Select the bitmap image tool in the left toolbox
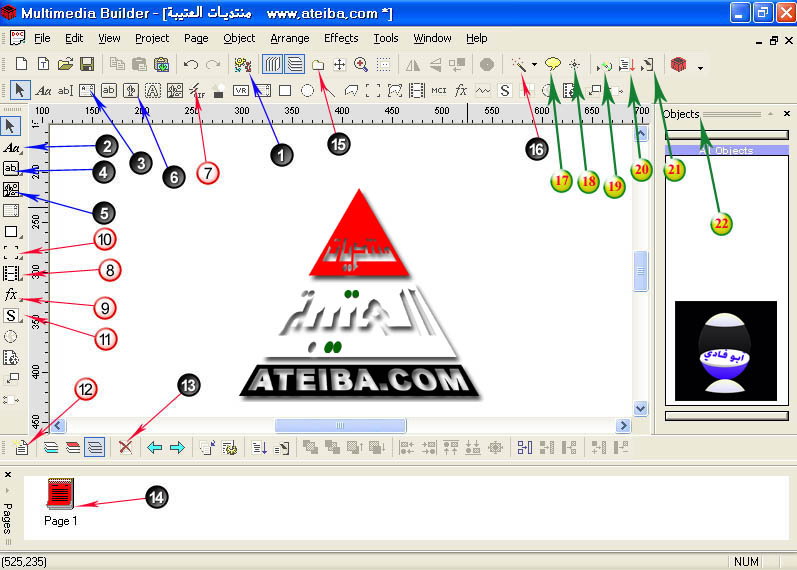The width and height of the screenshot is (797, 570). coord(11,190)
